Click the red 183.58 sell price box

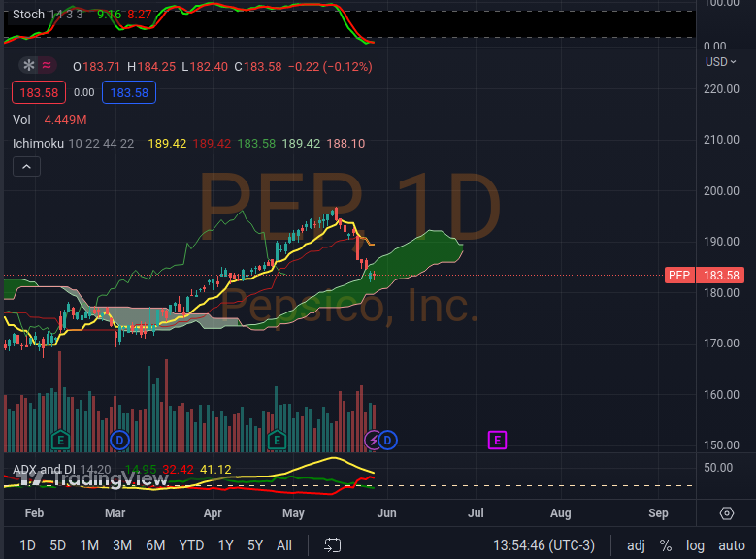(x=39, y=92)
